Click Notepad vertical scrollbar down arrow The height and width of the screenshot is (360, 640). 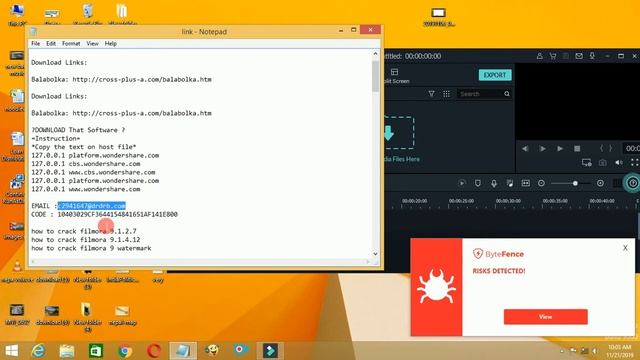(x=375, y=254)
